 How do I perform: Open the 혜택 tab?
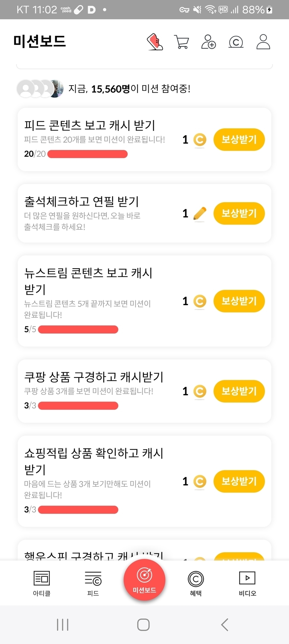196,583
